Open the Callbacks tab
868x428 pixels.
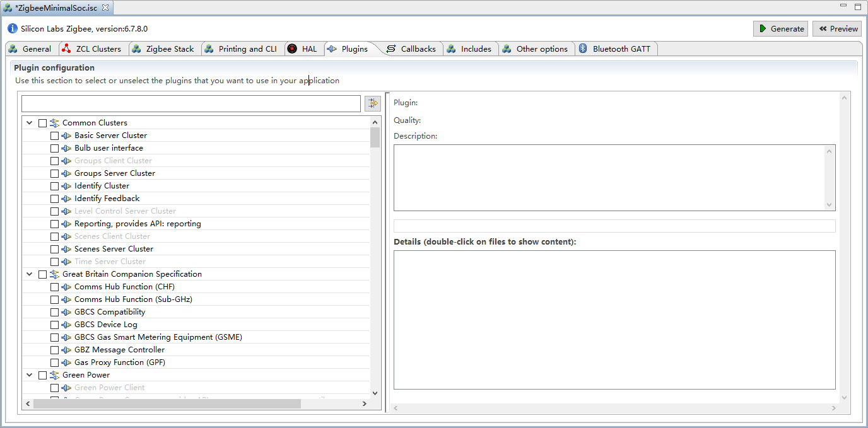point(412,49)
